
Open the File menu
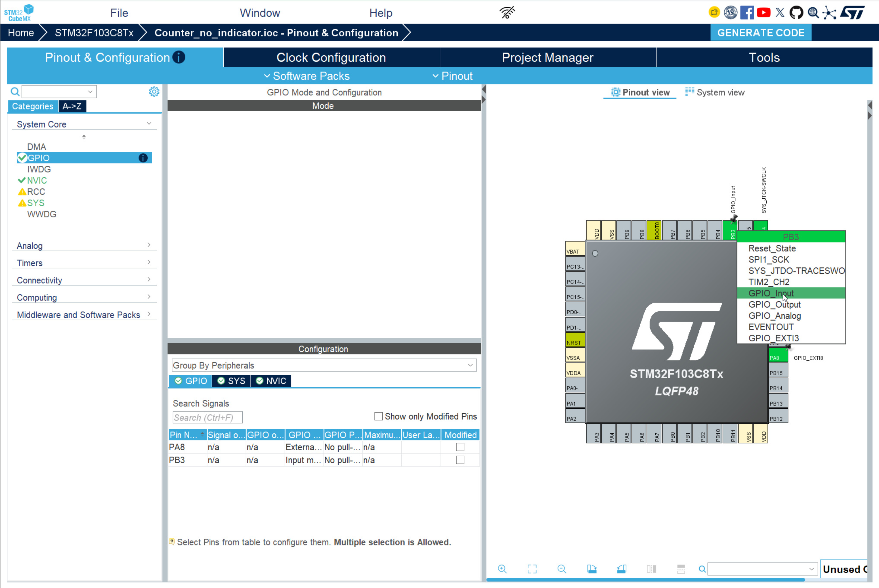tap(119, 13)
